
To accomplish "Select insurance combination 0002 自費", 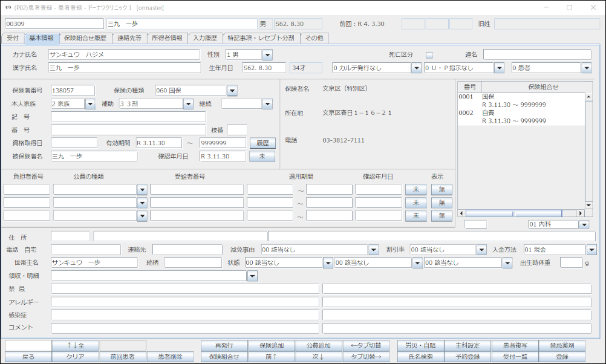I will [x=521, y=117].
